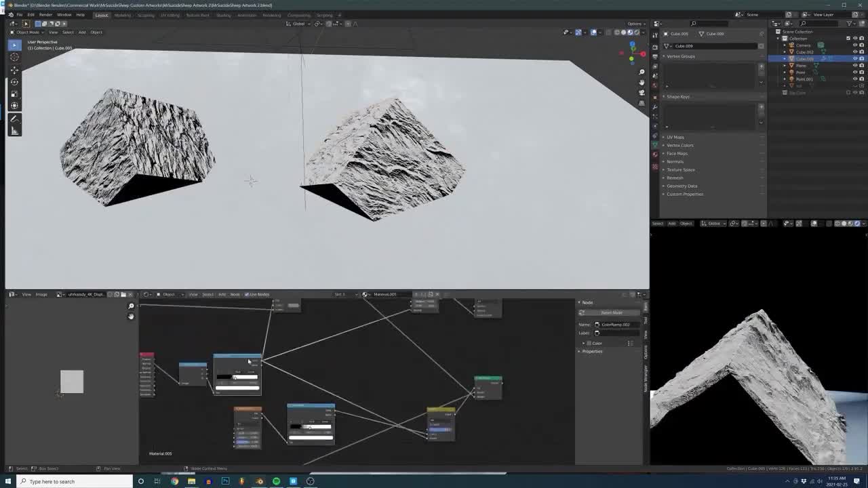Click the pan hand icon in the image editor
868x488 pixels.
pyautogui.click(x=132, y=317)
